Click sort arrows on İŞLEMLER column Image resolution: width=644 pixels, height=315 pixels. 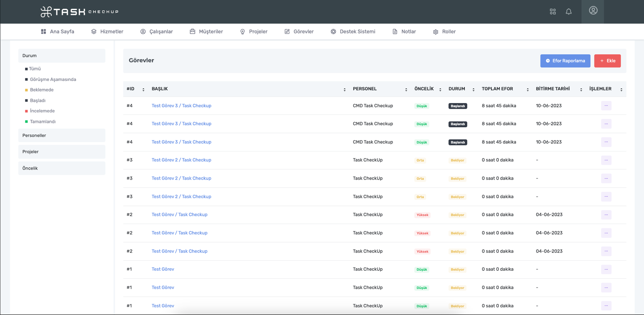click(621, 89)
